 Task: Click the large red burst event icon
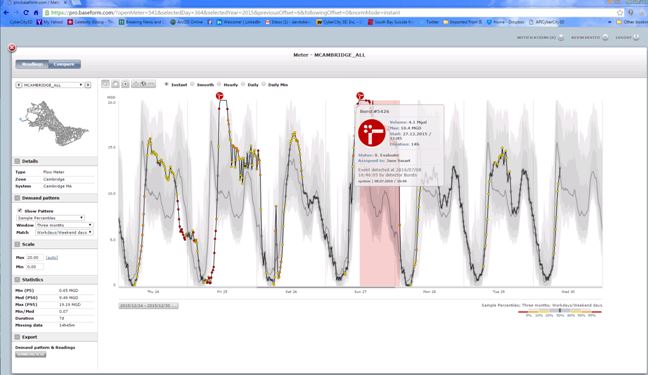[x=372, y=133]
